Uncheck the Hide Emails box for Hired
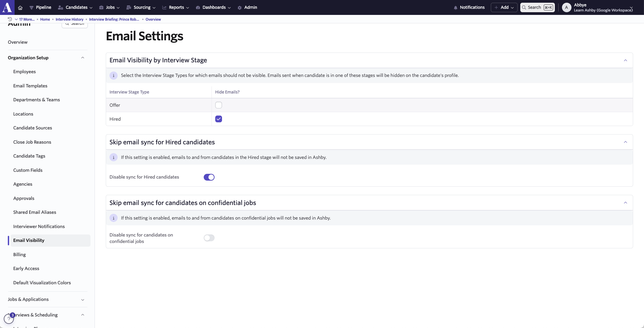 [219, 119]
